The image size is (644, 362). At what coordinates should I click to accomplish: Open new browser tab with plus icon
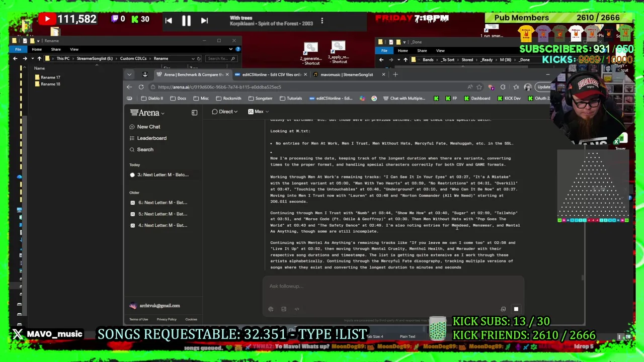(395, 74)
